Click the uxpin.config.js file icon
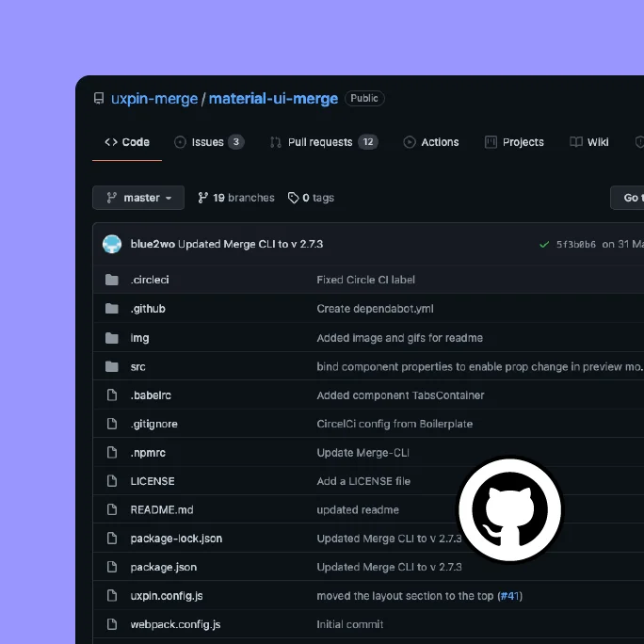Viewport: 644px width, 644px height. point(112,596)
